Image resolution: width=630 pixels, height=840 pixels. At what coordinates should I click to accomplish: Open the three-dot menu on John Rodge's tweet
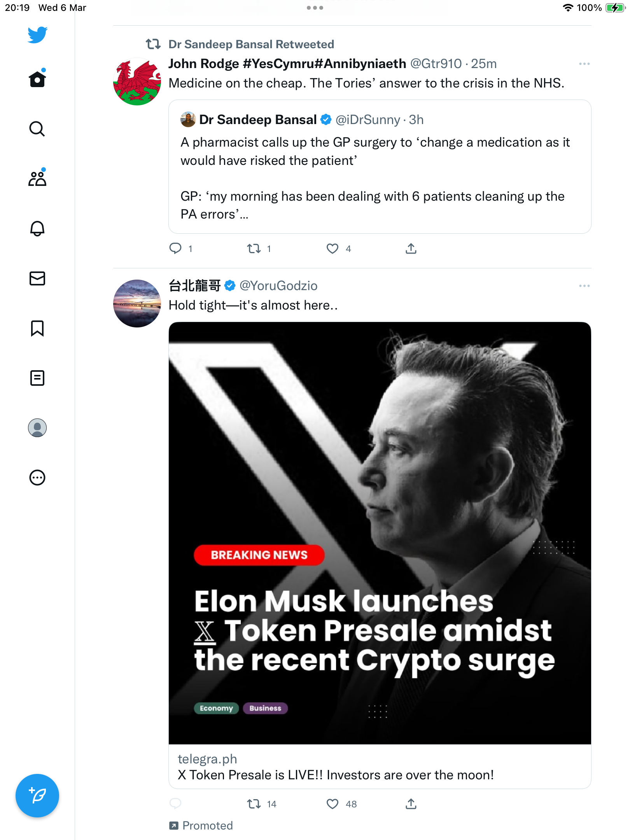(x=584, y=64)
